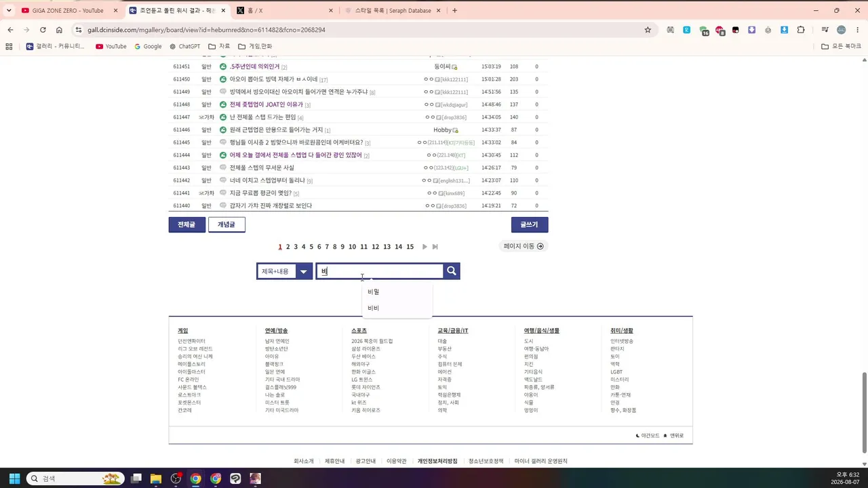Open the Windows Start menu
868x488 pixels.
(14, 479)
